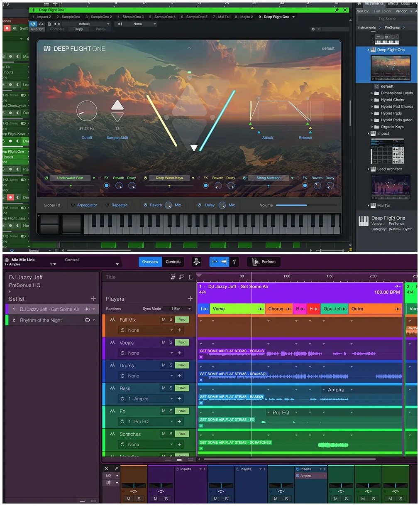This screenshot has height=506, width=420.
Task: Pin the Deep Flight One instrument window
Action: click(x=337, y=10)
